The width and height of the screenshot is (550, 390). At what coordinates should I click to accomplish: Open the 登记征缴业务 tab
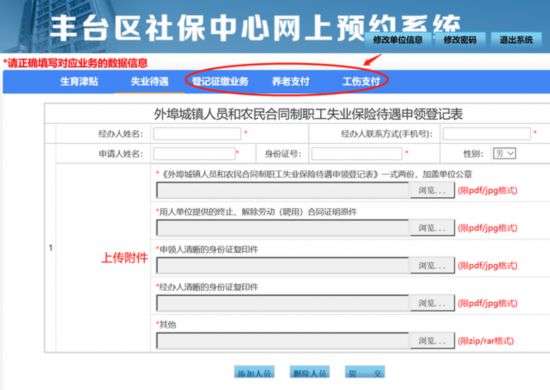click(220, 81)
